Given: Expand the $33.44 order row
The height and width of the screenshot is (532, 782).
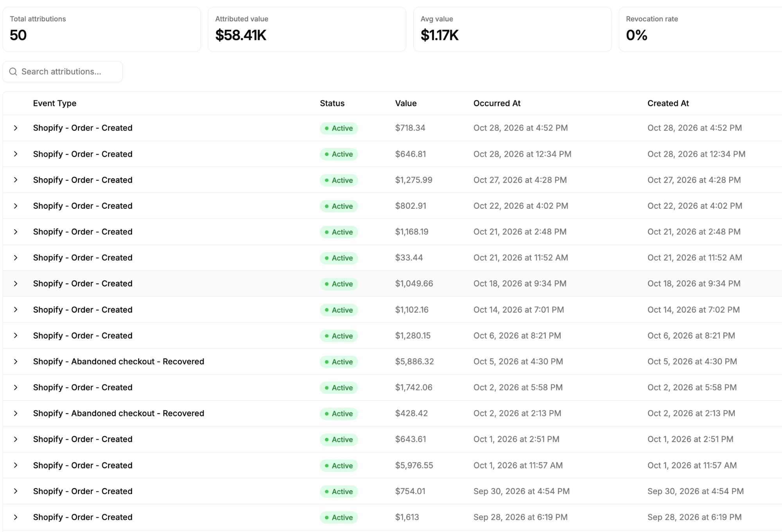Looking at the screenshot, I should click(16, 258).
